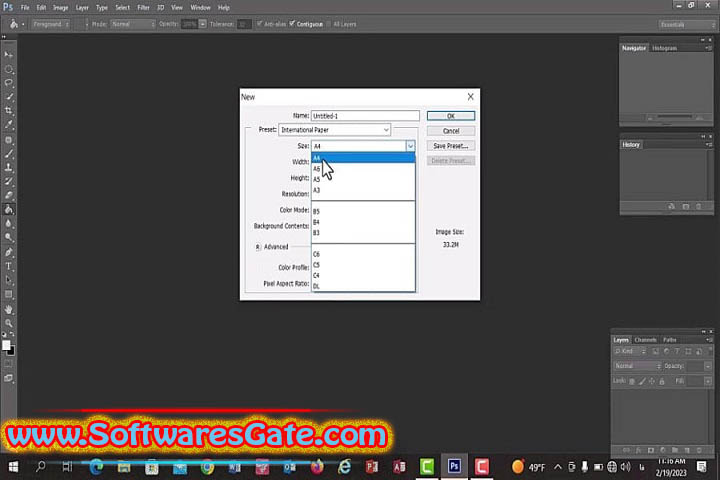The width and height of the screenshot is (720, 480).
Task: Select the Move tool
Action: pos(8,55)
